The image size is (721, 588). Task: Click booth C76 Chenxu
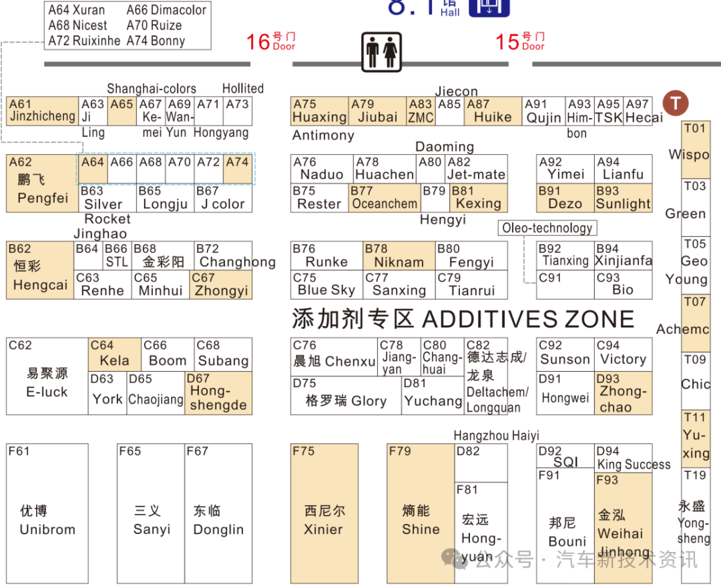click(334, 357)
